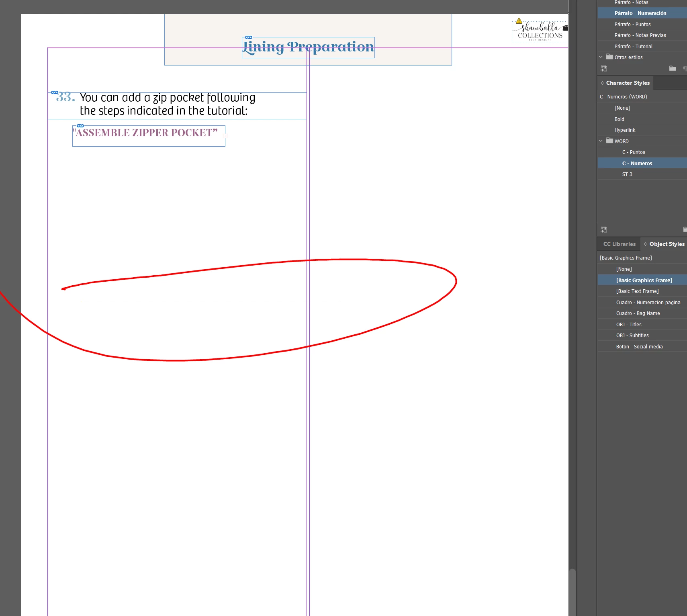
Task: Toggle the Character Styles panel collapse arrows
Action: [x=602, y=83]
